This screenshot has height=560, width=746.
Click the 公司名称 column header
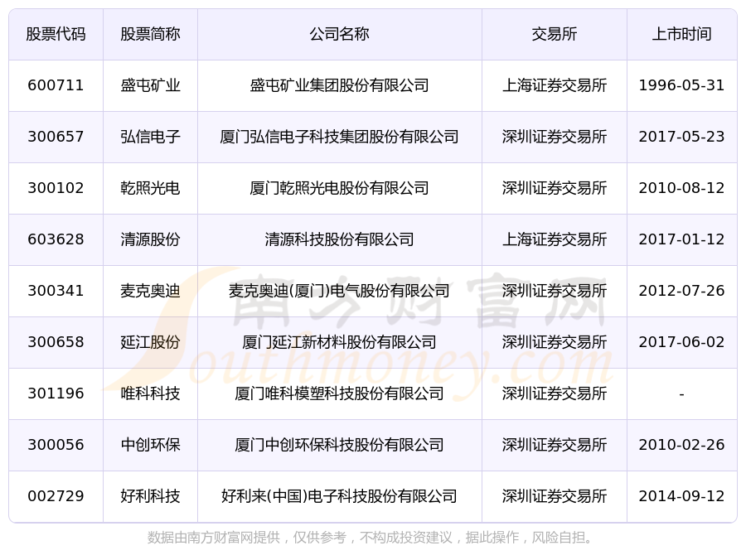tap(339, 34)
